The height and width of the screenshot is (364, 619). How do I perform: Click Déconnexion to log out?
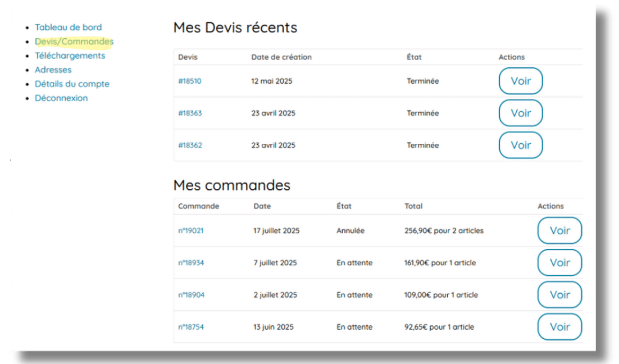(x=62, y=98)
